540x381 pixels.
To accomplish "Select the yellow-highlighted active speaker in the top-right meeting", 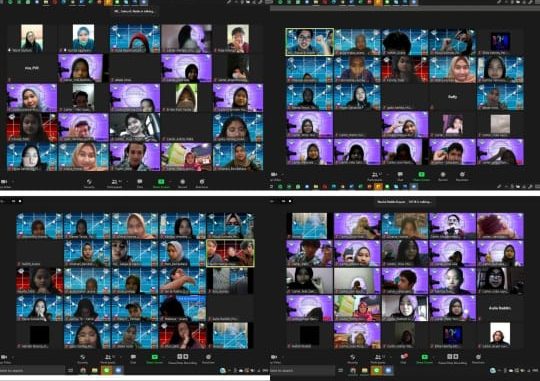I will pyautogui.click(x=310, y=42).
